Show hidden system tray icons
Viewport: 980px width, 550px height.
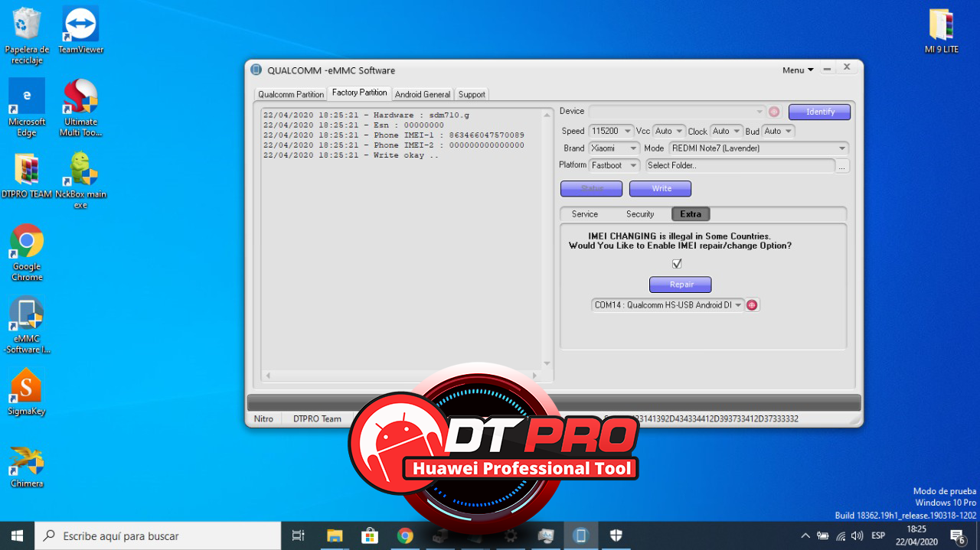[x=805, y=535]
